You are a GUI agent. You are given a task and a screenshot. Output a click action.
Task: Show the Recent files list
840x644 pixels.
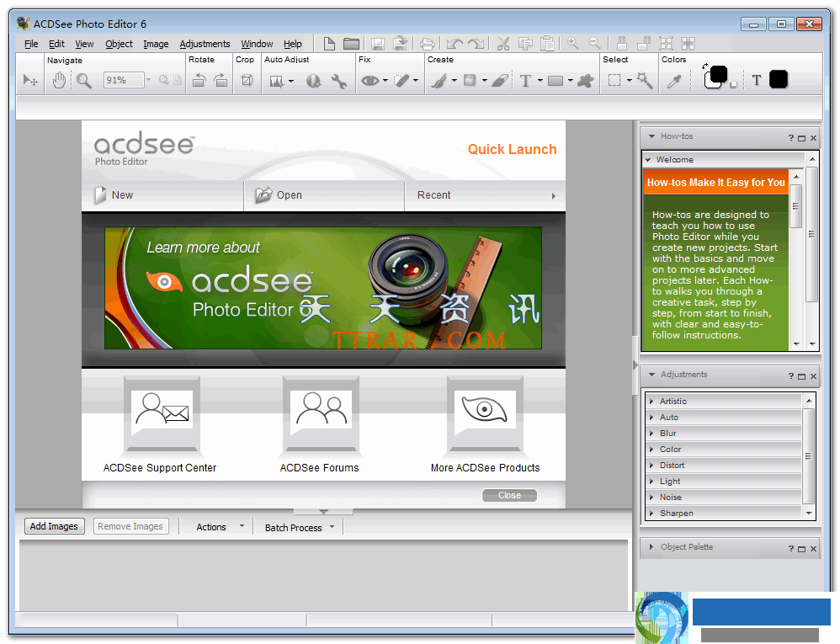(x=486, y=195)
